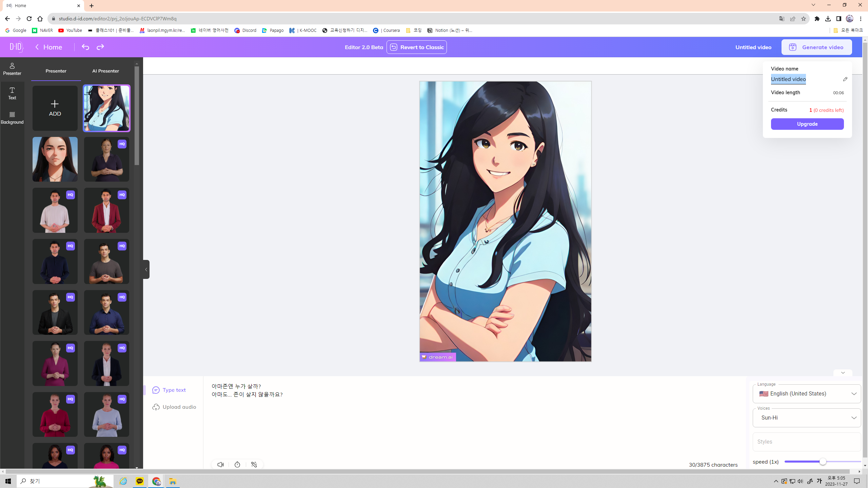Click the magic wand icon under the script
The height and width of the screenshot is (488, 868).
point(254,465)
